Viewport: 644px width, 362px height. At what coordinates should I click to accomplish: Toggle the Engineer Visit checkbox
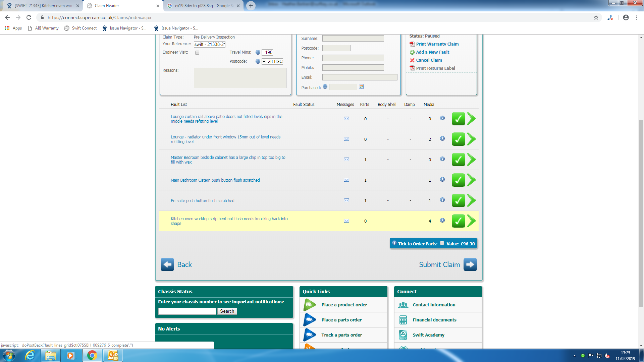197,53
